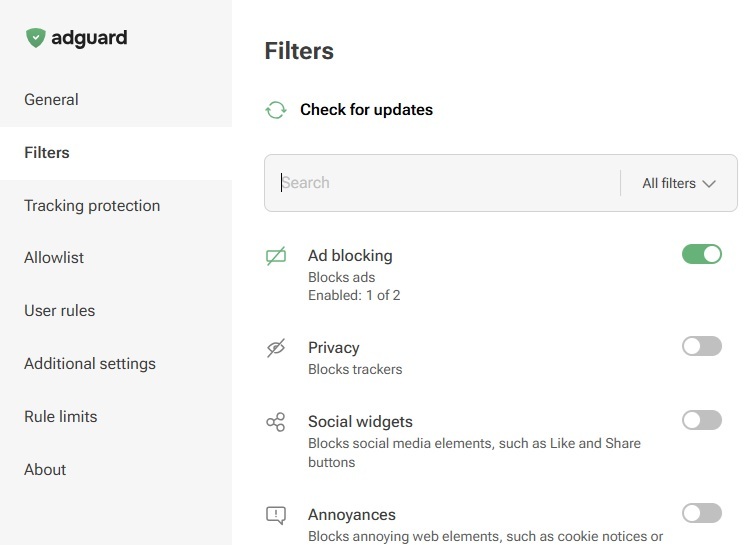Click the Annoyances speech bubble icon
This screenshot has width=753, height=545.
tap(276, 515)
